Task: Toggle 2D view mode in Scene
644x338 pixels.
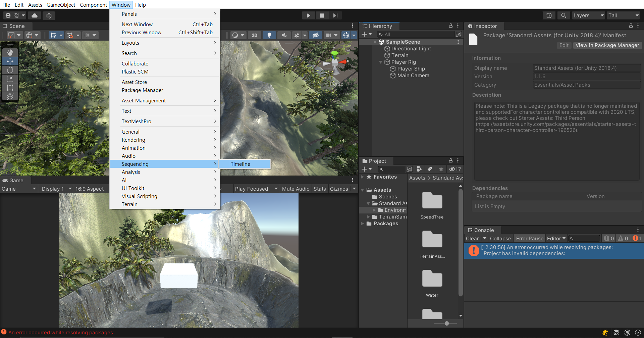Action: click(255, 35)
